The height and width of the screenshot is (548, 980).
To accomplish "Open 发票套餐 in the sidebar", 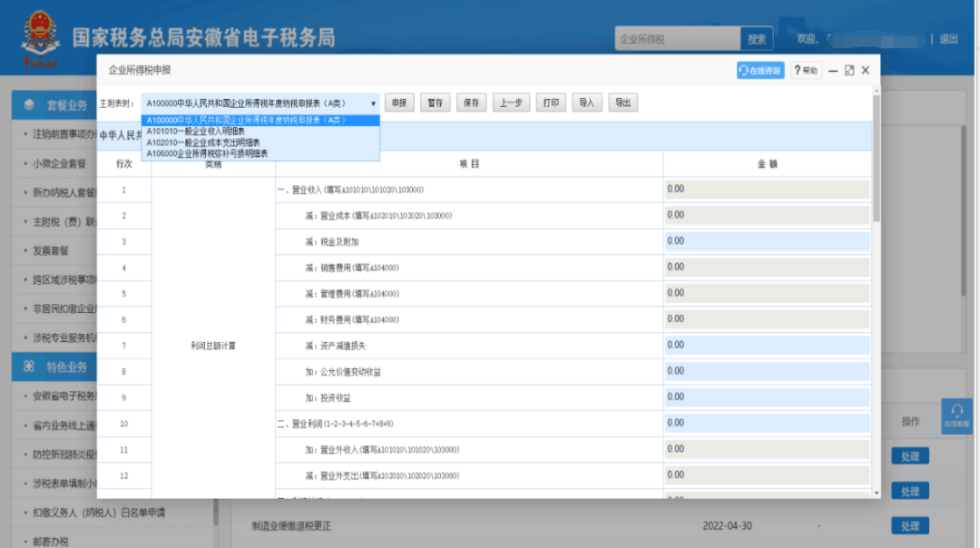I will 51,250.
